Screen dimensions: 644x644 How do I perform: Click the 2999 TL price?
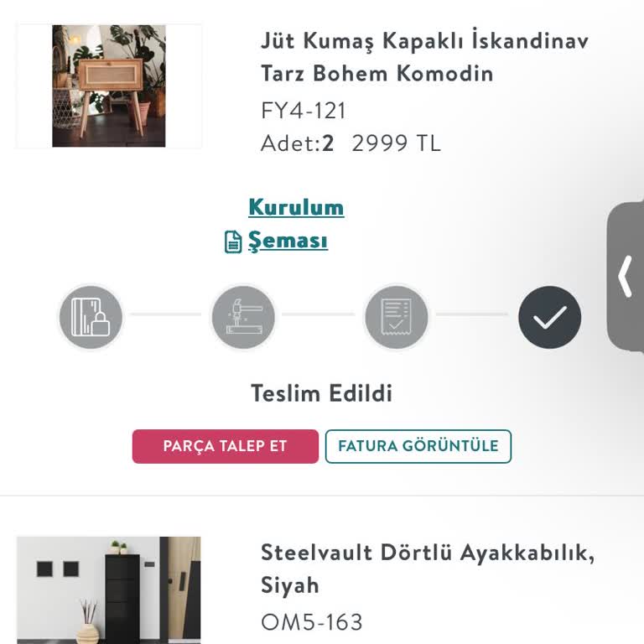click(396, 143)
